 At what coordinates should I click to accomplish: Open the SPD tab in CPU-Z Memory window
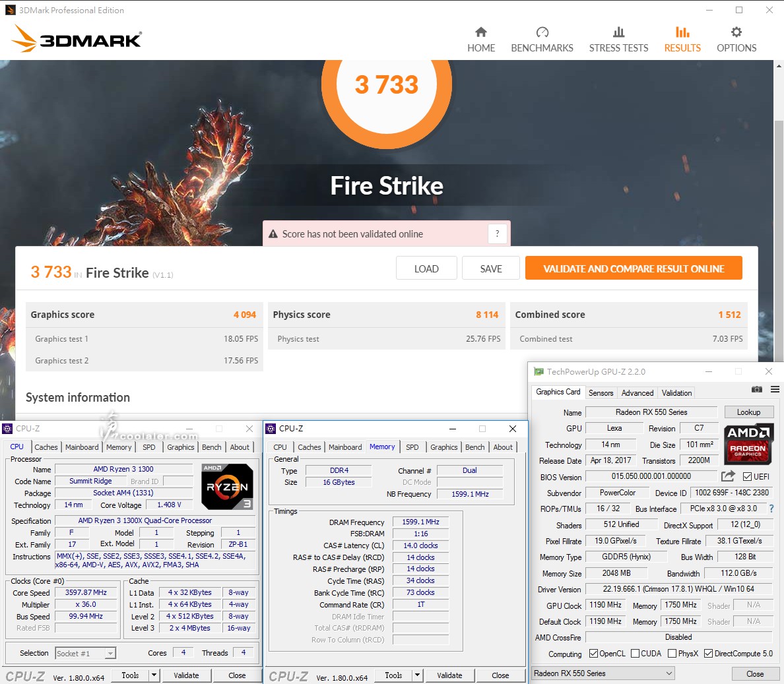point(412,447)
